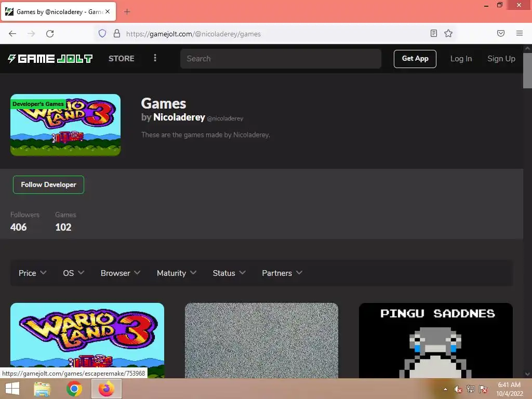
Task: Click Follow Developer button
Action: (x=48, y=184)
